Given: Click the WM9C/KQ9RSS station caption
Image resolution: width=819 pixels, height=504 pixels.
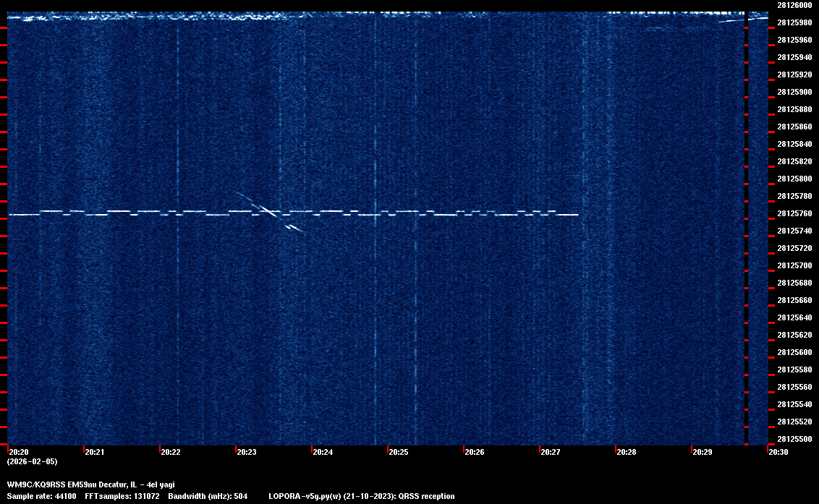Looking at the screenshot, I should 90,484.
